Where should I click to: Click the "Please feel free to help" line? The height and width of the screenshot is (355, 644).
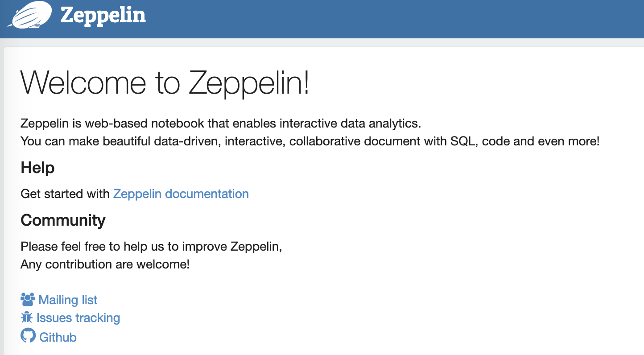pos(151,247)
